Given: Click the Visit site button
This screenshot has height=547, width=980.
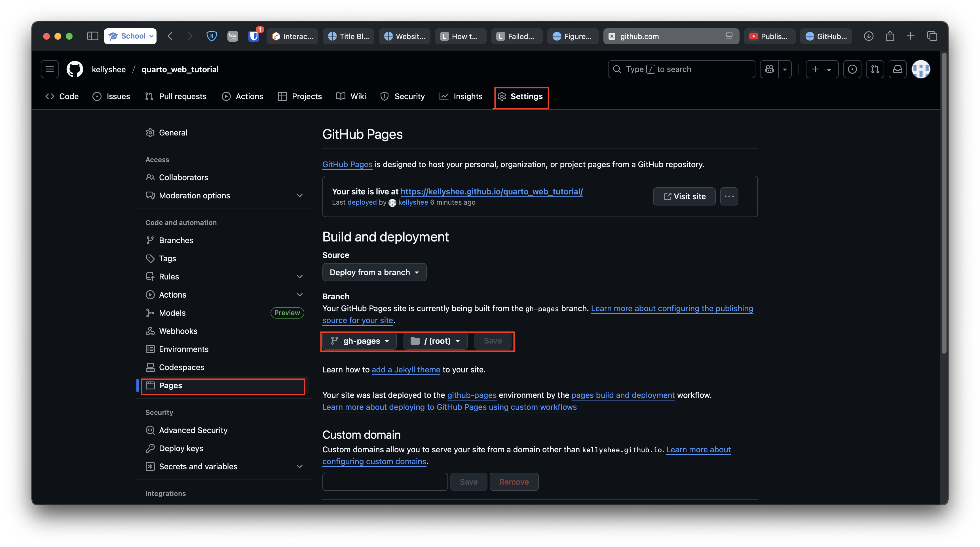Looking at the screenshot, I should 684,196.
